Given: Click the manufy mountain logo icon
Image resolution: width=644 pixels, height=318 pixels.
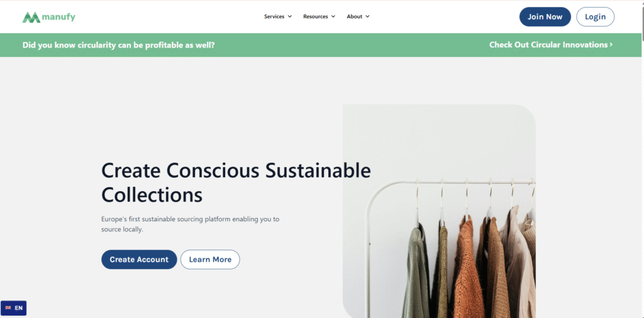Looking at the screenshot, I should coord(31,17).
